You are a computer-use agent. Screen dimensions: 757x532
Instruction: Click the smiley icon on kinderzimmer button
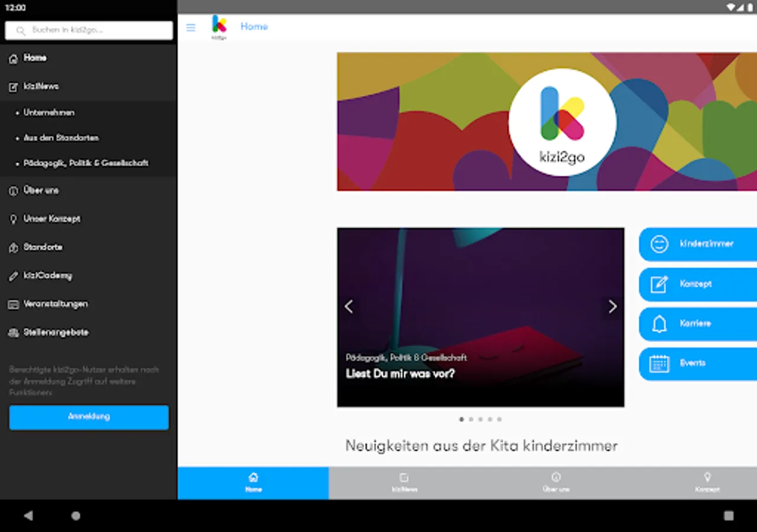(x=659, y=244)
